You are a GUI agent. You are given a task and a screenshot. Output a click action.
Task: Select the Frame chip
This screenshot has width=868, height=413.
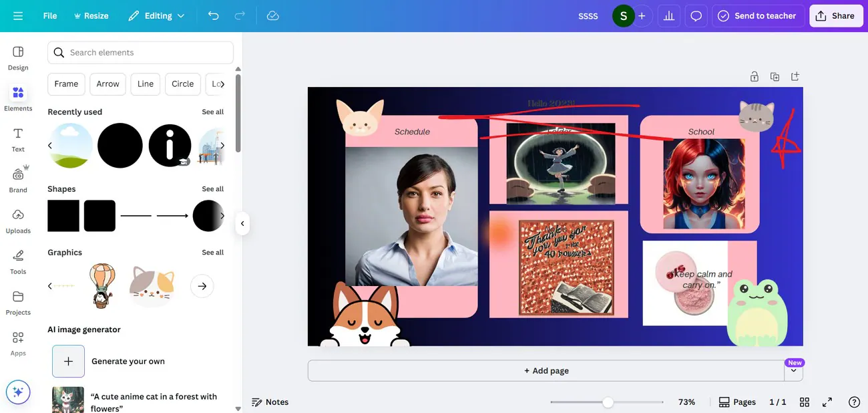(66, 84)
